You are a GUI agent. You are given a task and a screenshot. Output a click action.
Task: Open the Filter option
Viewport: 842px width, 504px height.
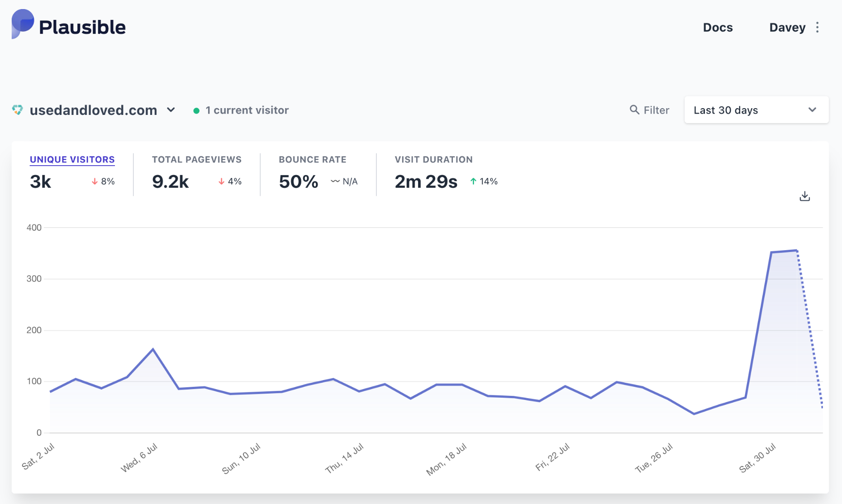[x=649, y=110]
